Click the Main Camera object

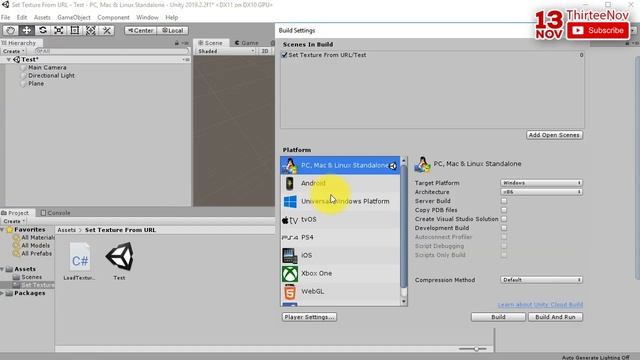47,67
